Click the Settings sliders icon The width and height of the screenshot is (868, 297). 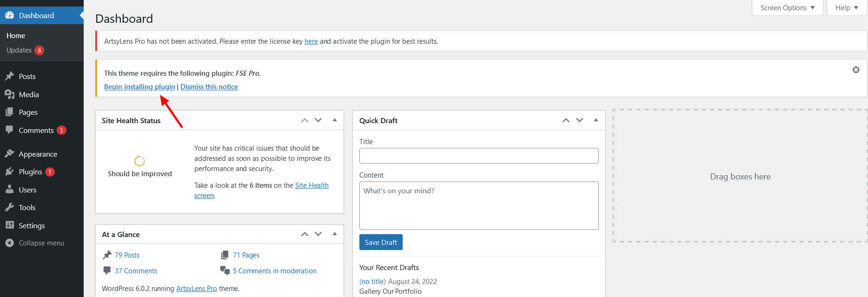point(9,225)
